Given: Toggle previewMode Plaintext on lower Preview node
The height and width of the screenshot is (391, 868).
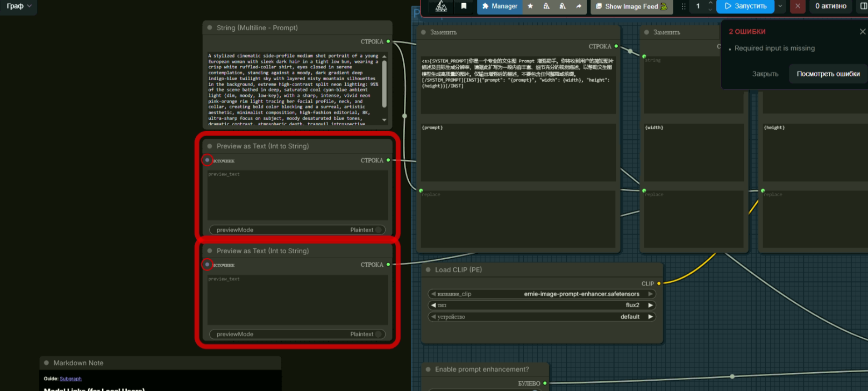Looking at the screenshot, I should tap(297, 334).
